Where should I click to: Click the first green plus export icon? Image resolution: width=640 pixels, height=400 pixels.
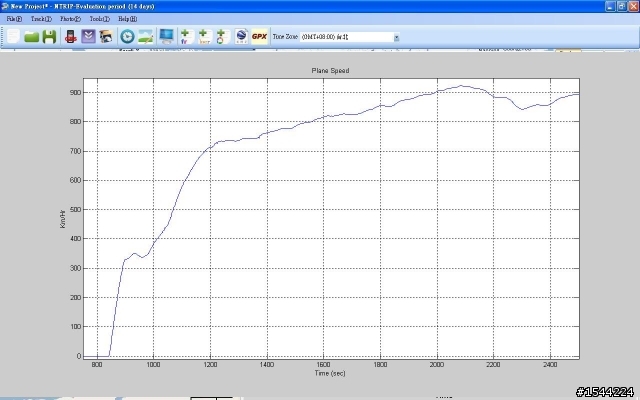tap(186, 37)
